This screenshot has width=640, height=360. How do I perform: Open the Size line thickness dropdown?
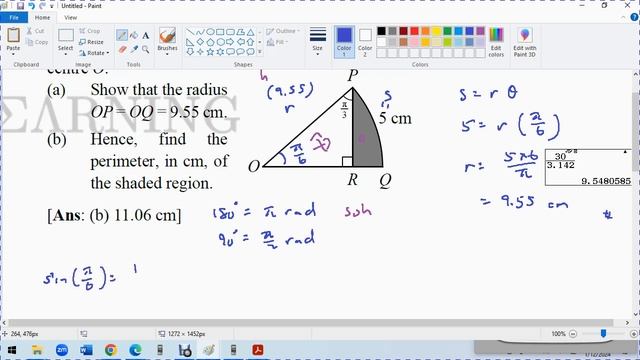(x=318, y=42)
